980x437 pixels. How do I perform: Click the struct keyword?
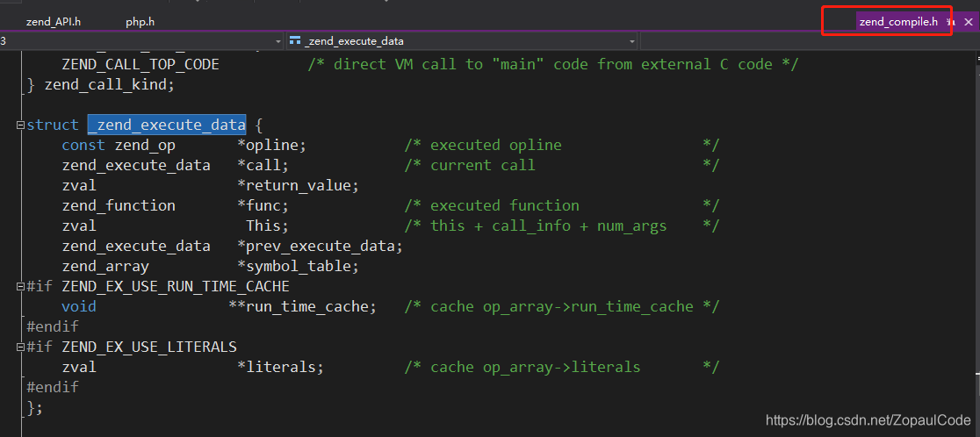(53, 125)
